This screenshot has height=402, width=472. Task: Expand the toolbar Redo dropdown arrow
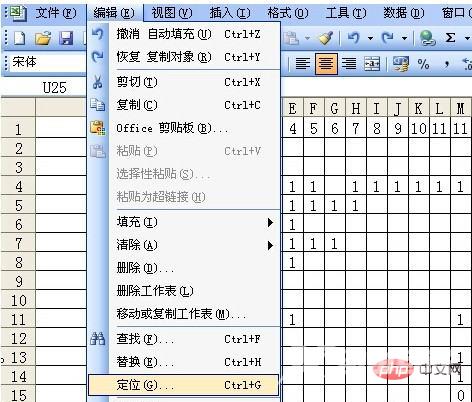[404, 39]
